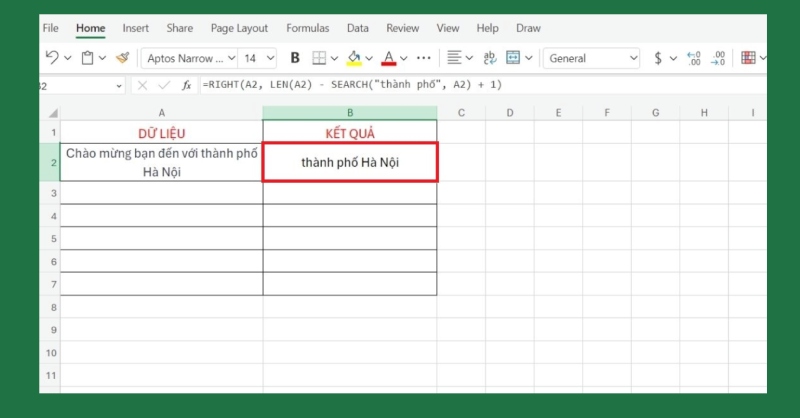
Task: Click the Wrap Text icon
Action: click(490, 58)
